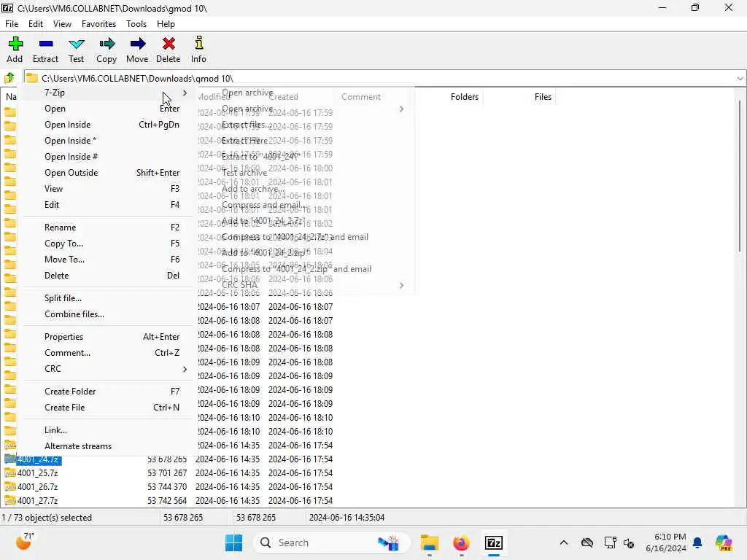Open the Help menu
Image resolution: width=747 pixels, height=560 pixels.
(x=166, y=24)
